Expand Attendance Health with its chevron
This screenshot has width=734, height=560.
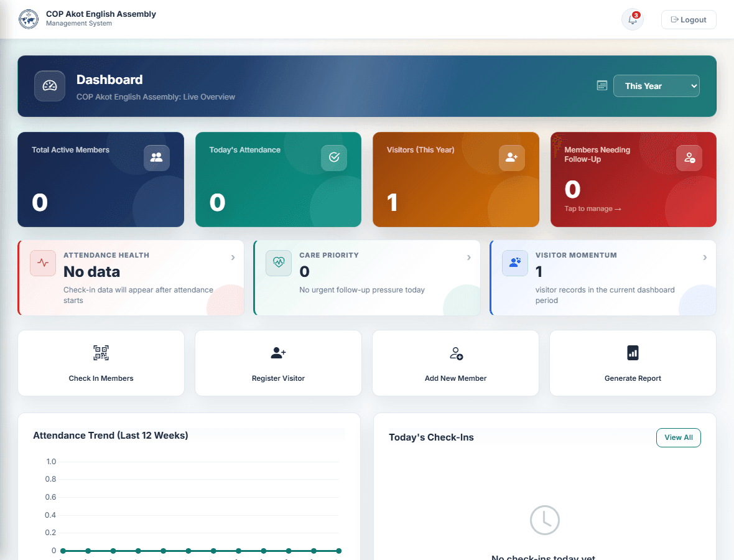[233, 258]
